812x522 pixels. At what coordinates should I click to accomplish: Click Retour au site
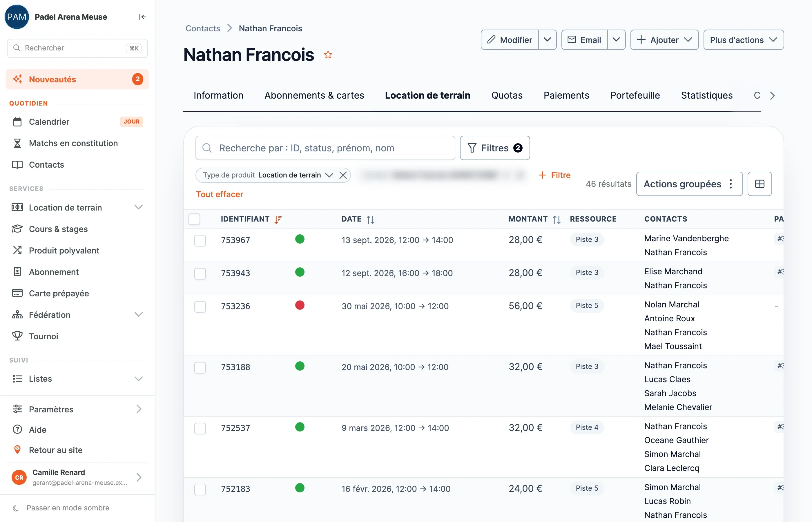(78, 450)
